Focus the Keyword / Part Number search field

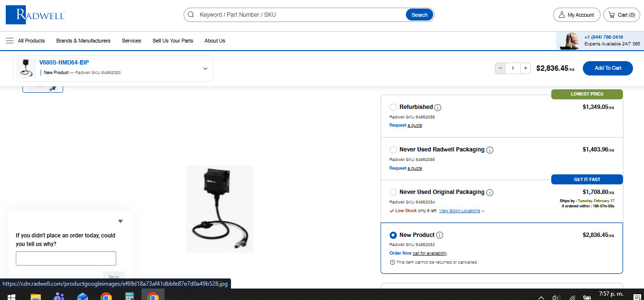point(301,15)
